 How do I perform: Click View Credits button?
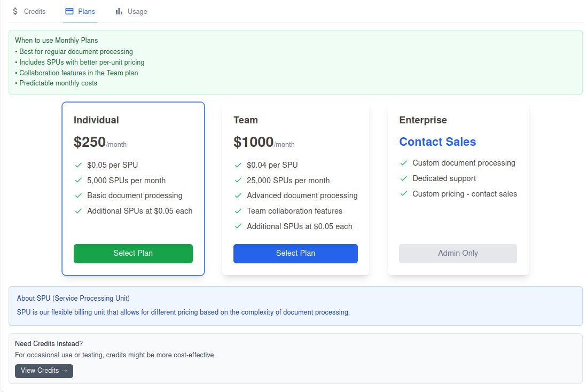pyautogui.click(x=44, y=371)
